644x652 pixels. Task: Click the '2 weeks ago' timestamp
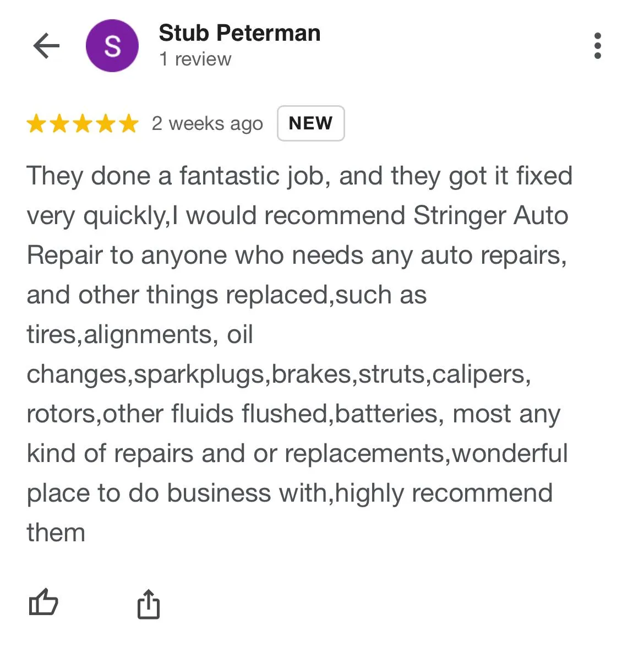point(208,124)
